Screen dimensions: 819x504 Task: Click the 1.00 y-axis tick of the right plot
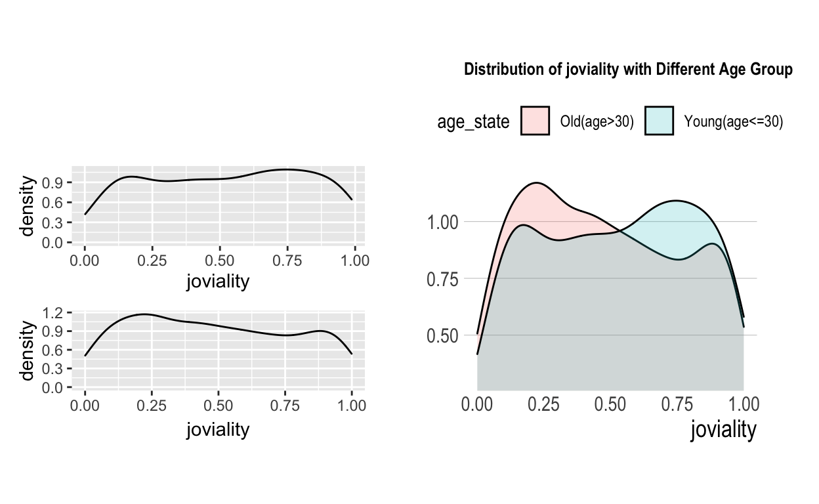tap(442, 222)
